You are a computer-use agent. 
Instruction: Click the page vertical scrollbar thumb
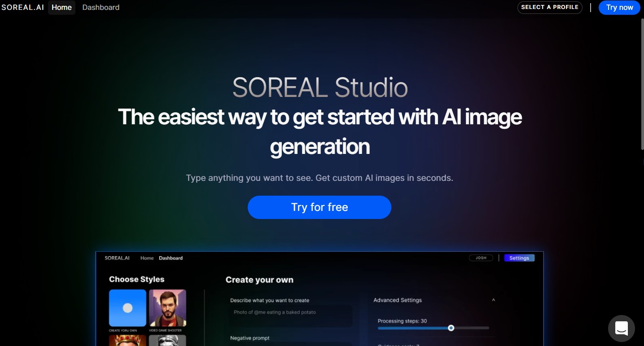[642, 83]
